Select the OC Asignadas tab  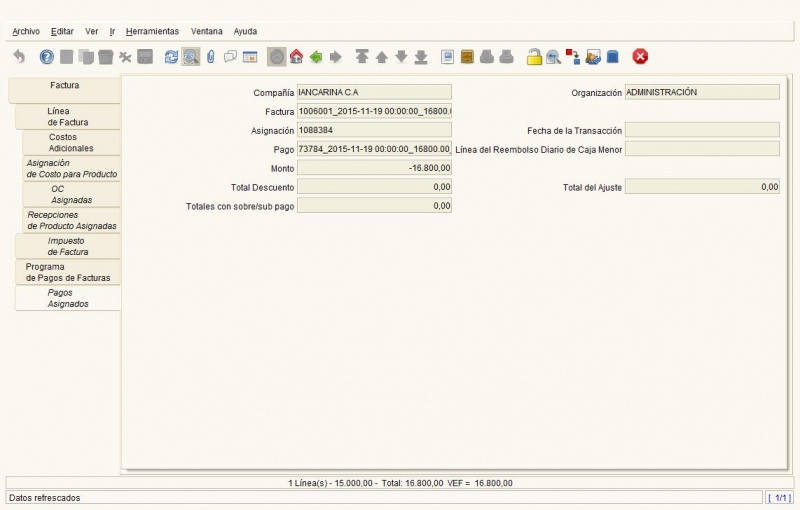[71, 194]
